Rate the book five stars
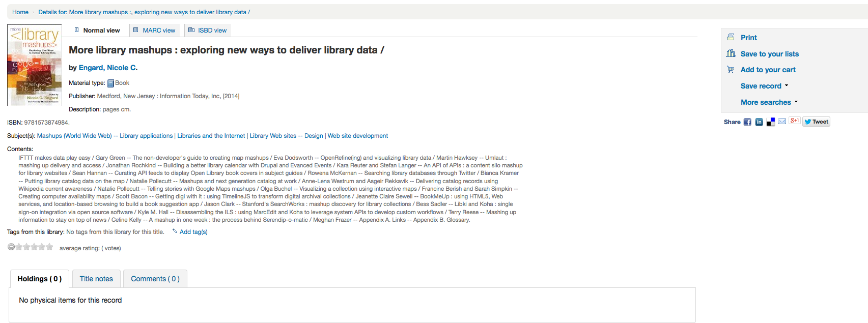Screen dimensions: 868x323 pyautogui.click(x=49, y=247)
